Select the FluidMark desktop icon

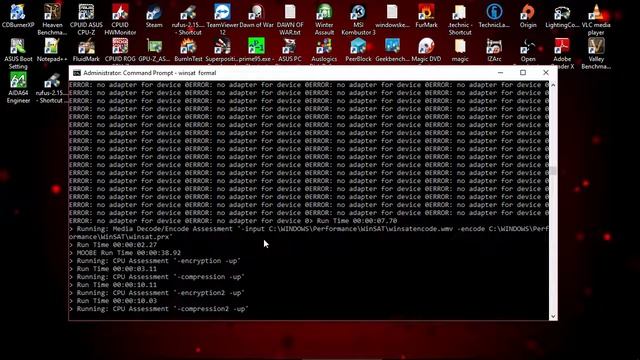[86, 51]
